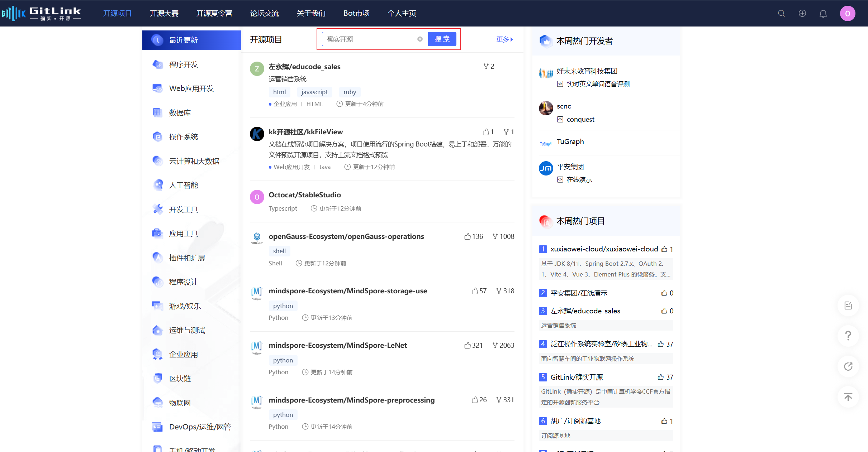Open the MindSpore-preprocessing project
The image size is (868, 452).
click(352, 400)
